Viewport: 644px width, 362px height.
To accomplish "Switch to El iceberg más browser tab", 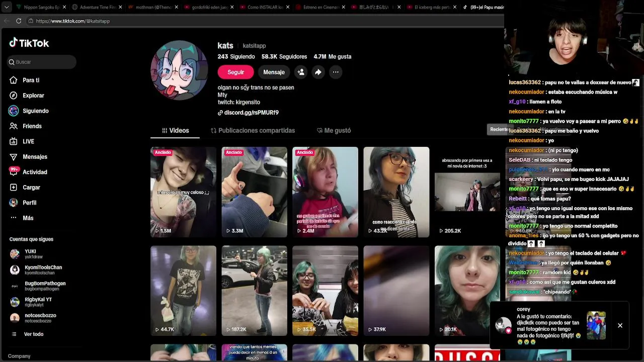I will click(x=430, y=8).
